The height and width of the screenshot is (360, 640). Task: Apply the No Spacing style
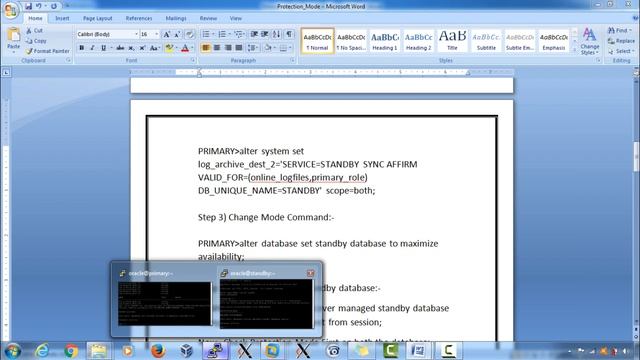click(x=351, y=41)
